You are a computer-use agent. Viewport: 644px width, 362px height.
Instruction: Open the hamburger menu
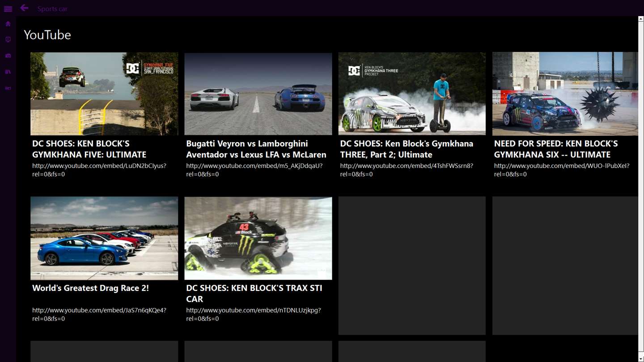pos(8,9)
